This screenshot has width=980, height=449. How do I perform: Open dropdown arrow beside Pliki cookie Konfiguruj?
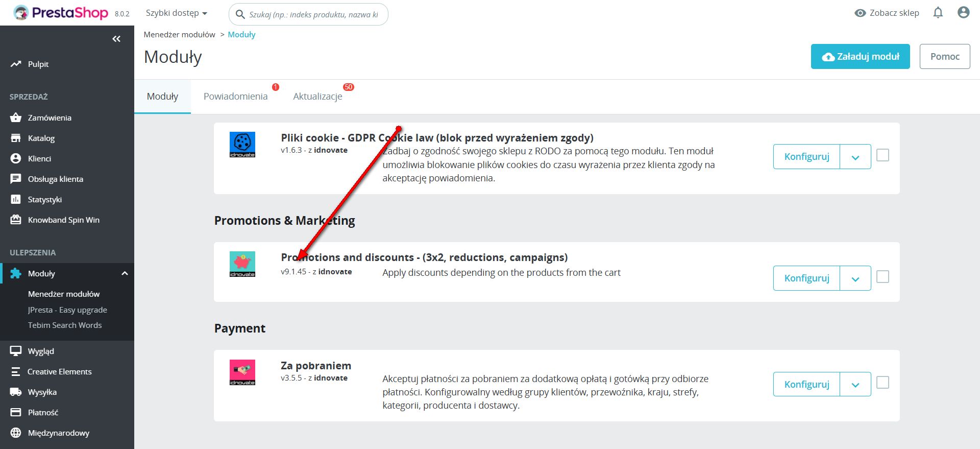pyautogui.click(x=855, y=157)
